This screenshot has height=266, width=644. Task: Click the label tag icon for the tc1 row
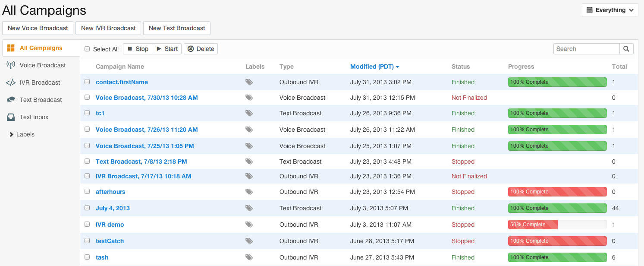tap(249, 113)
